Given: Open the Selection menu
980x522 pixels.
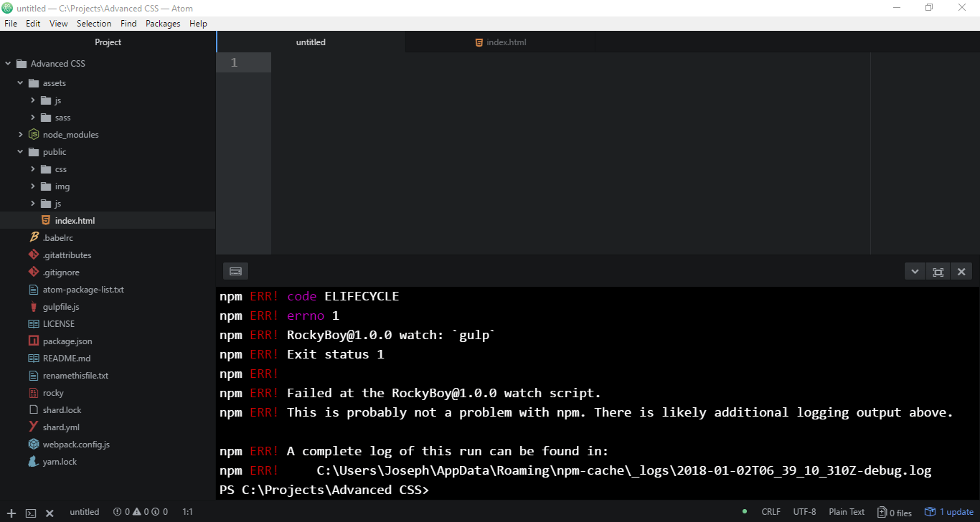Looking at the screenshot, I should pos(94,24).
